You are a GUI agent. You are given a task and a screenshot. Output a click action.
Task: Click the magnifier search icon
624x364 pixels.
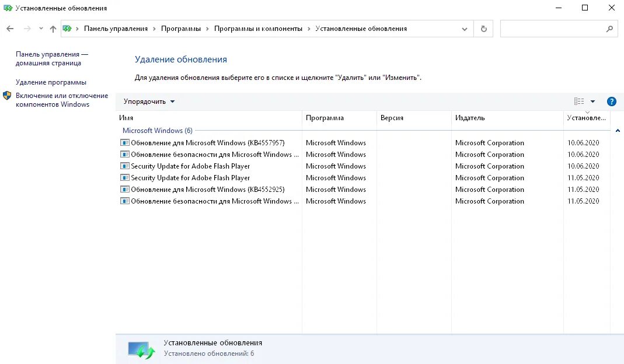click(x=609, y=29)
